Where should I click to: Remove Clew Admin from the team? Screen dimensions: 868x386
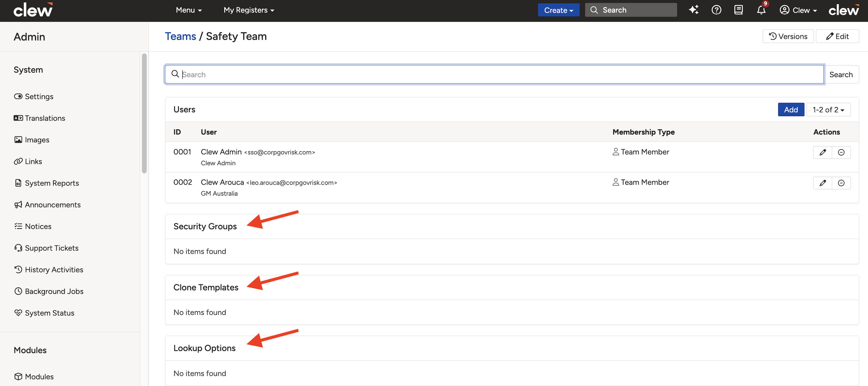(x=841, y=152)
